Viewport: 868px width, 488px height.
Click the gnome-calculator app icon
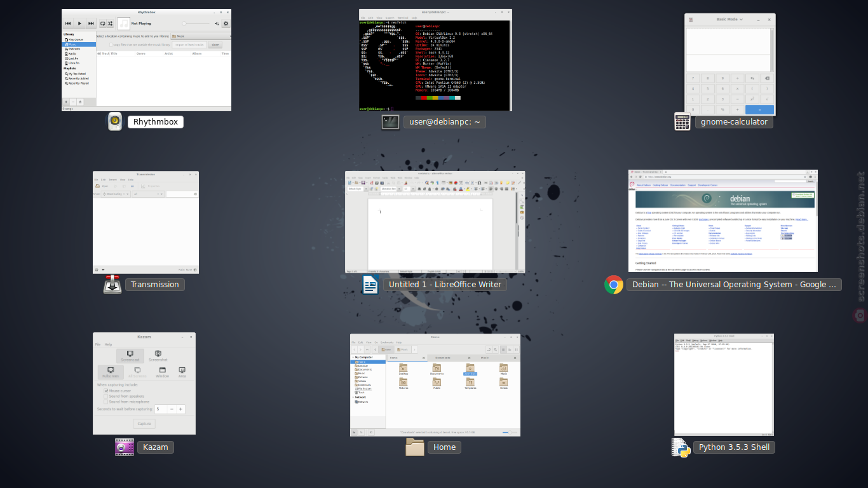click(x=682, y=121)
